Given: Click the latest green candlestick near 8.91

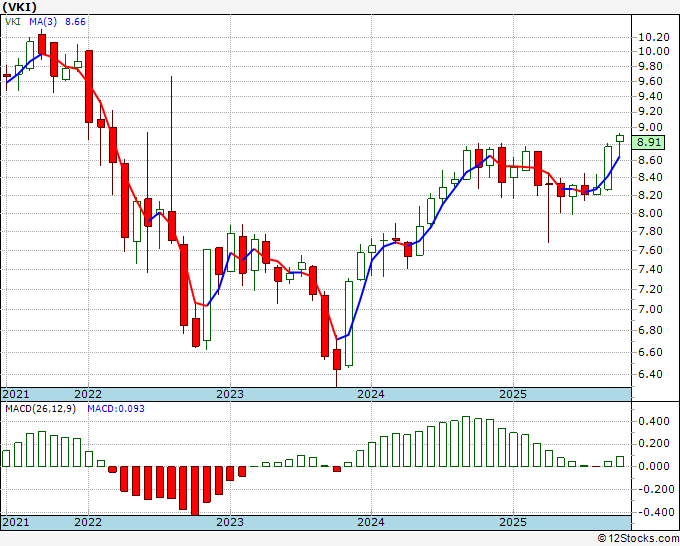Looking at the screenshot, I should 620,138.
